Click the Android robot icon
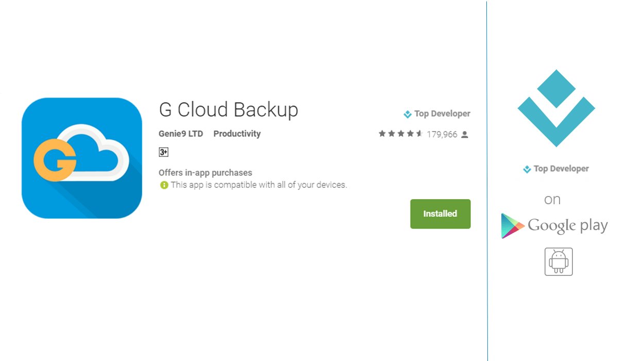This screenshot has height=361, width=644. click(558, 261)
